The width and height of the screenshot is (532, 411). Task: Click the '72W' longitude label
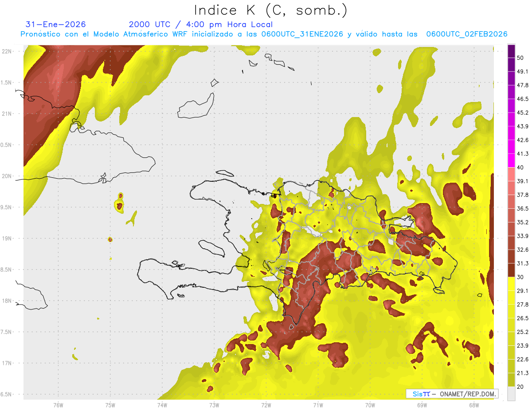pos(266,405)
